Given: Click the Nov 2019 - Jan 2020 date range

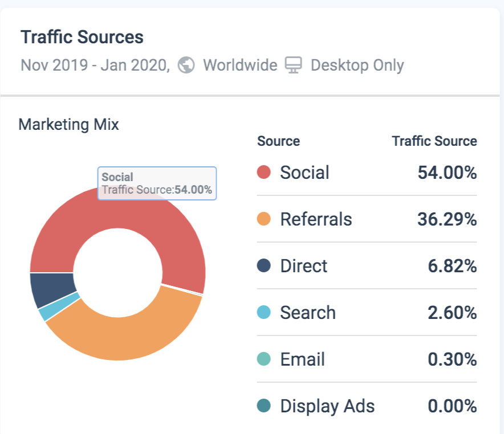Looking at the screenshot, I should point(95,65).
